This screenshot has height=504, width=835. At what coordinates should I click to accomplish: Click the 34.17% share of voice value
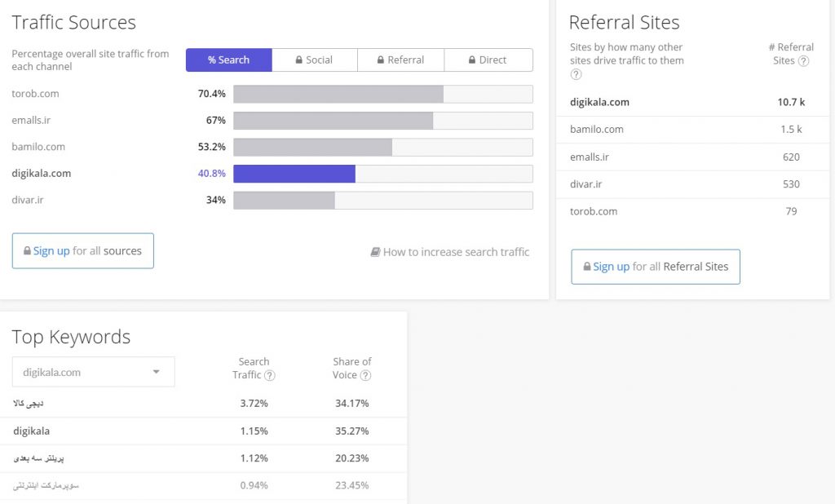pyautogui.click(x=352, y=404)
